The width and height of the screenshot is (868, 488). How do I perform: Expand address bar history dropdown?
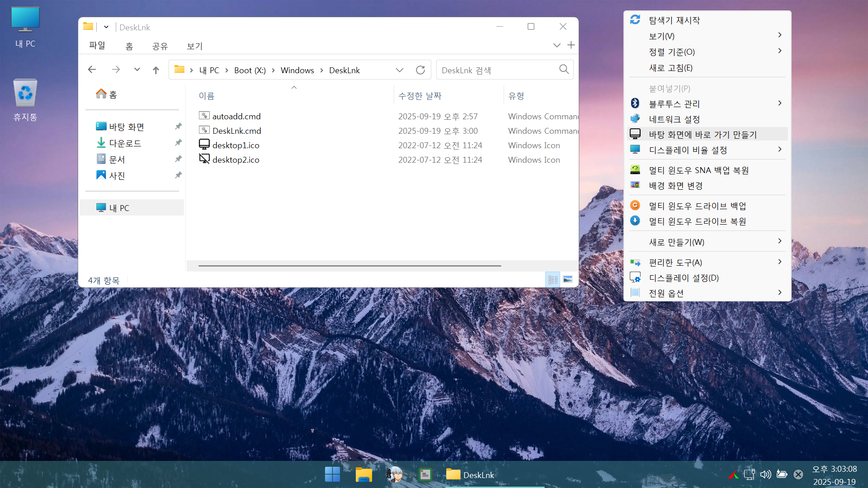[399, 70]
